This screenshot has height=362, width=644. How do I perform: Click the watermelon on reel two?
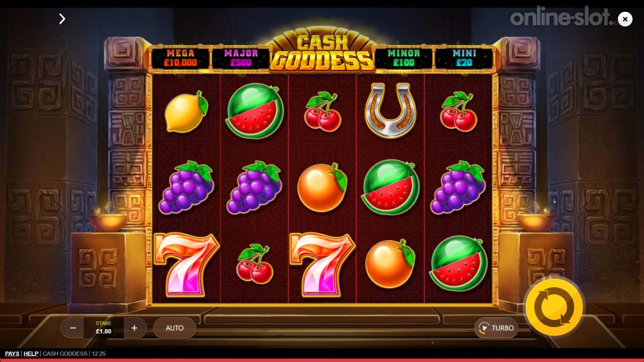255,111
